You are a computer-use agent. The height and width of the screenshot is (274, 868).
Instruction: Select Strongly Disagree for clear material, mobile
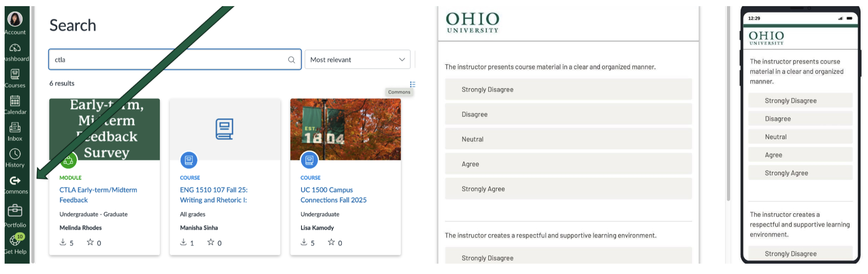click(800, 101)
